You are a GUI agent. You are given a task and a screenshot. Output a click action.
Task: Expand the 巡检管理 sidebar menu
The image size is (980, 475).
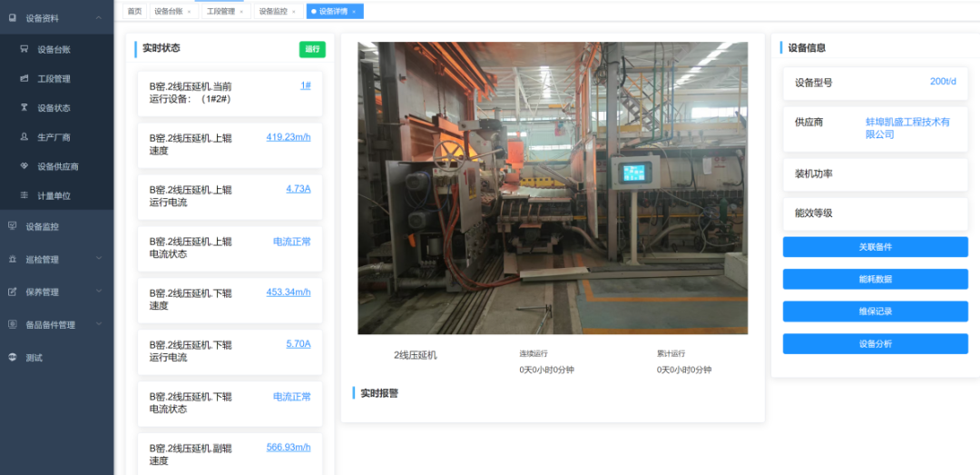point(98,259)
